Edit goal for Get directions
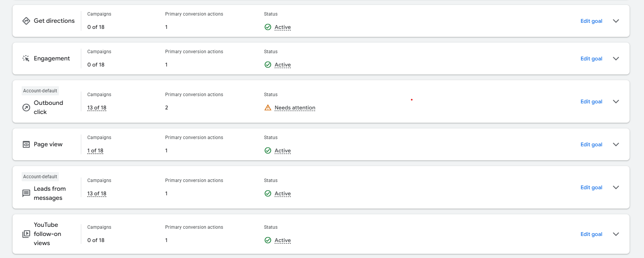 [591, 21]
